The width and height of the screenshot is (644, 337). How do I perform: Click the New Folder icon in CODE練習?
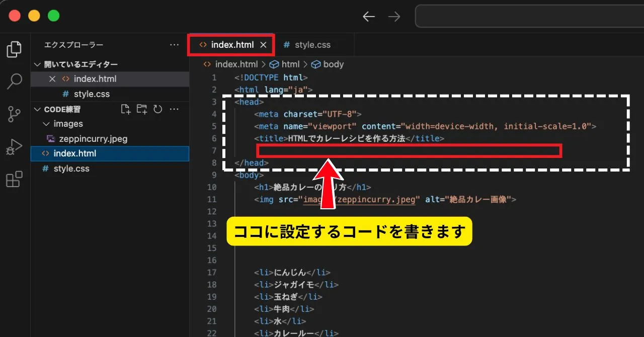(142, 109)
